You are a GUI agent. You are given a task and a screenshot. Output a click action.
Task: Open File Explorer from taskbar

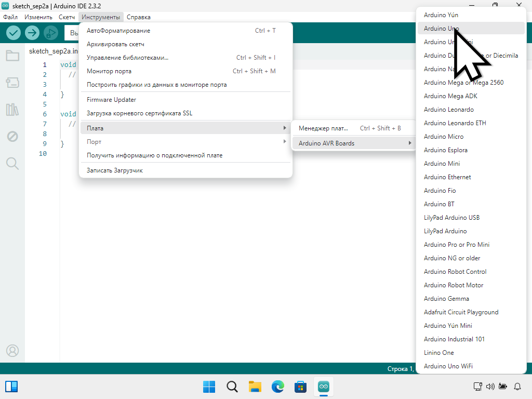[255, 387]
